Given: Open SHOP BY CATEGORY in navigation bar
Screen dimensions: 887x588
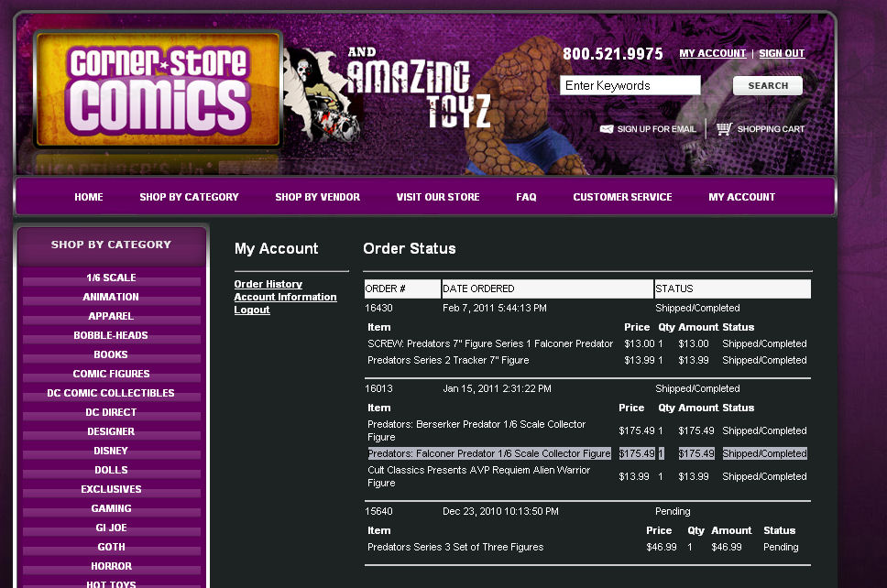Looking at the screenshot, I should coord(189,197).
